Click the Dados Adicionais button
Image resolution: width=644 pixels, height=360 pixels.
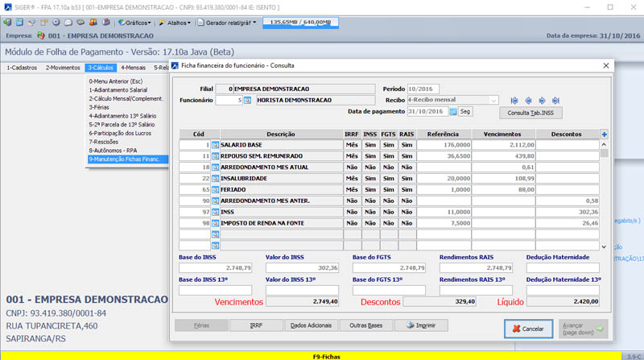point(311,325)
